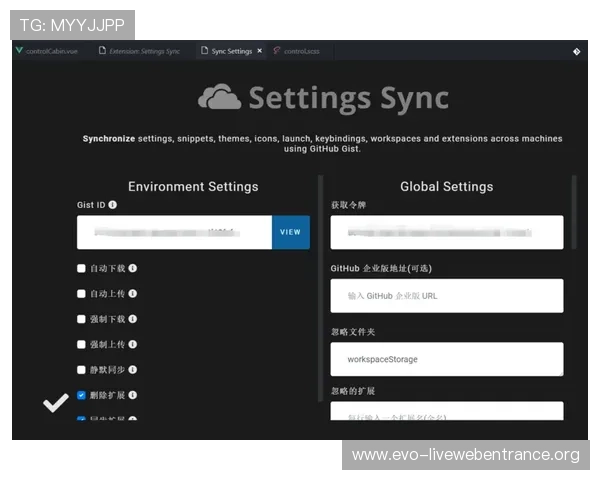
Task: Select the control.scss tab
Action: [x=302, y=51]
